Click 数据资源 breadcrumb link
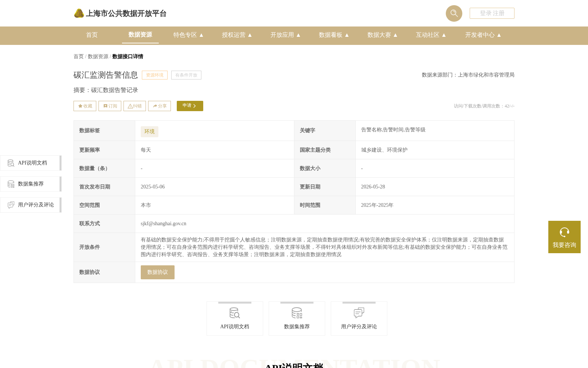Screen dimensions: 588x368 98,57
